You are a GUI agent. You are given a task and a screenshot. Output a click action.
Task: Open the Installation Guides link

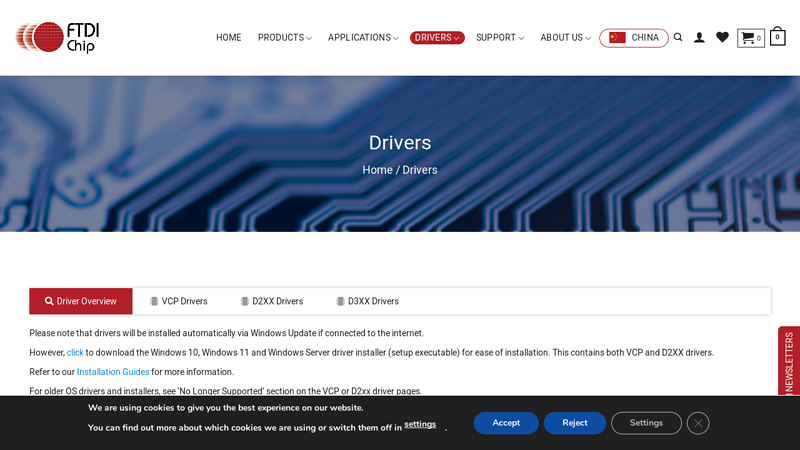(x=113, y=372)
